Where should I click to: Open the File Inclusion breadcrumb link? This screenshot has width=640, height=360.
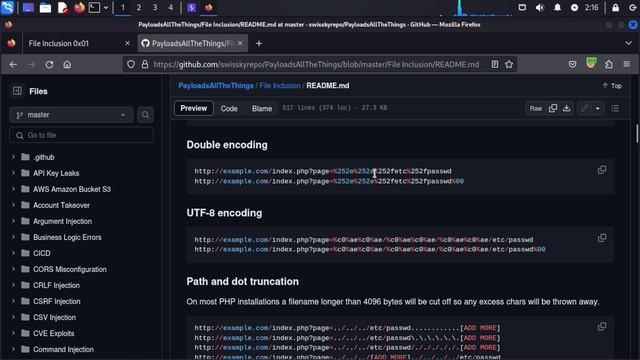280,85
